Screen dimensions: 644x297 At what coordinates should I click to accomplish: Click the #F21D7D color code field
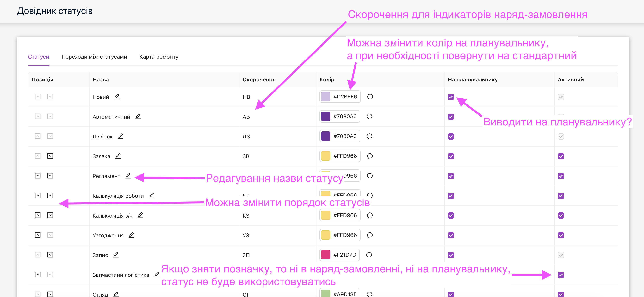click(344, 255)
